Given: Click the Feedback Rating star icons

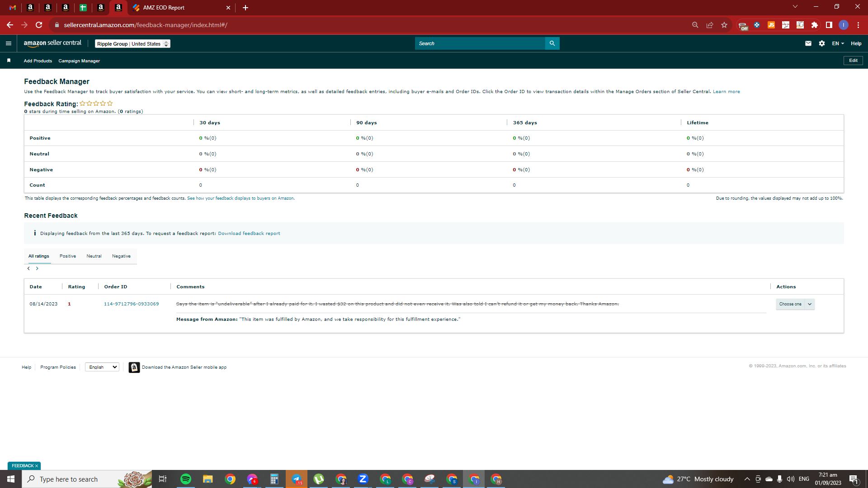Looking at the screenshot, I should [96, 103].
